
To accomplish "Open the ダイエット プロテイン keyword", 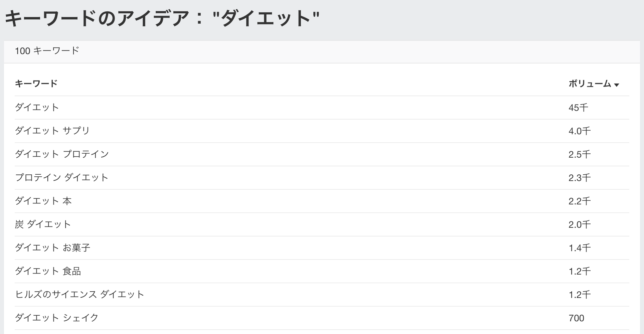I will (x=62, y=154).
